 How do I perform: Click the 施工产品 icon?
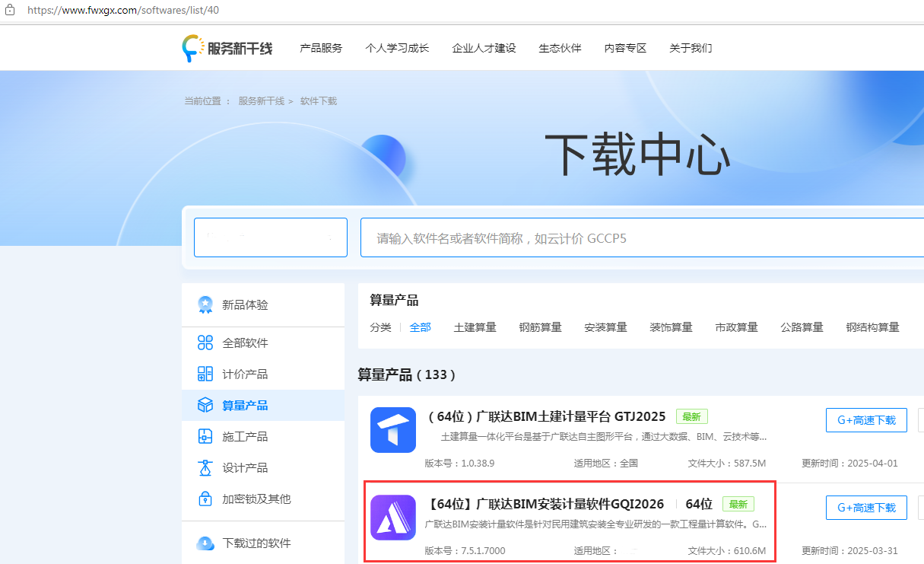[x=205, y=436]
